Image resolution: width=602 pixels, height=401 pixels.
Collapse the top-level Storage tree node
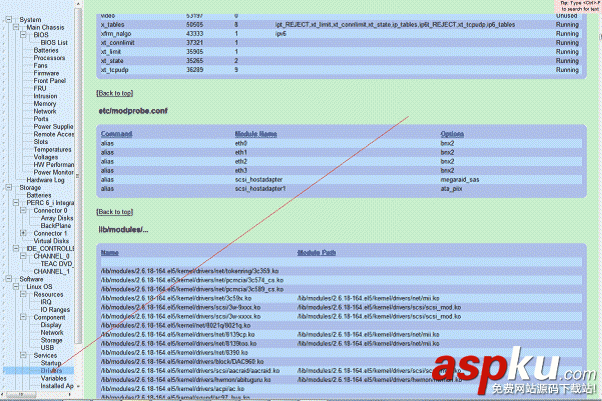[x=9, y=187]
